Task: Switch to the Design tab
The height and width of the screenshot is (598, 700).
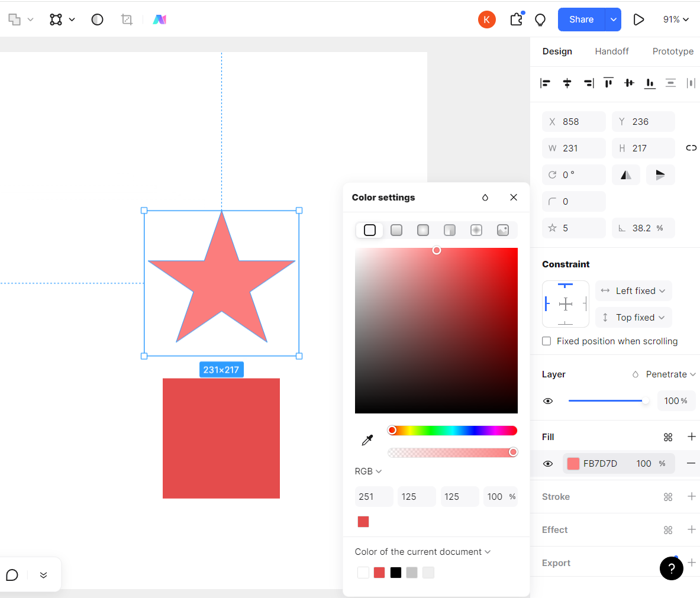Action: click(557, 51)
